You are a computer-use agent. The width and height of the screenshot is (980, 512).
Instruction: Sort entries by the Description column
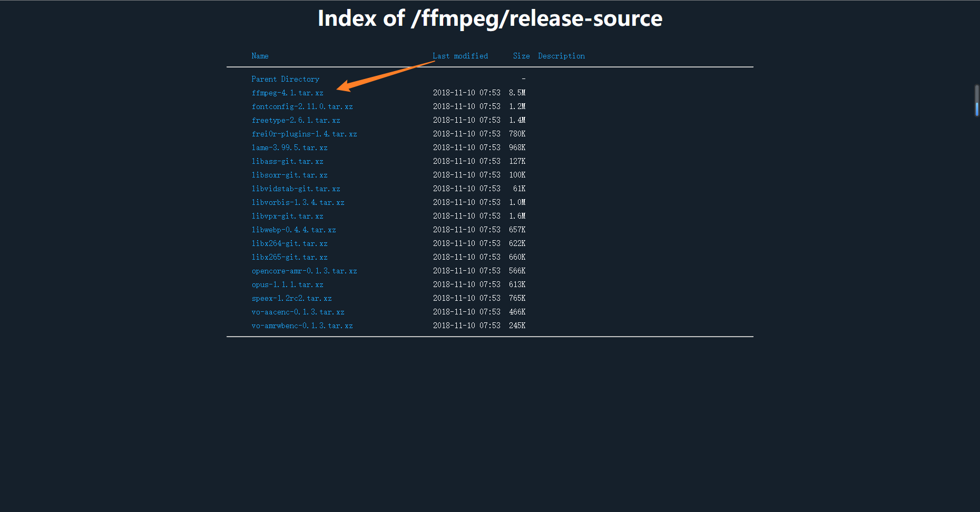(561, 56)
